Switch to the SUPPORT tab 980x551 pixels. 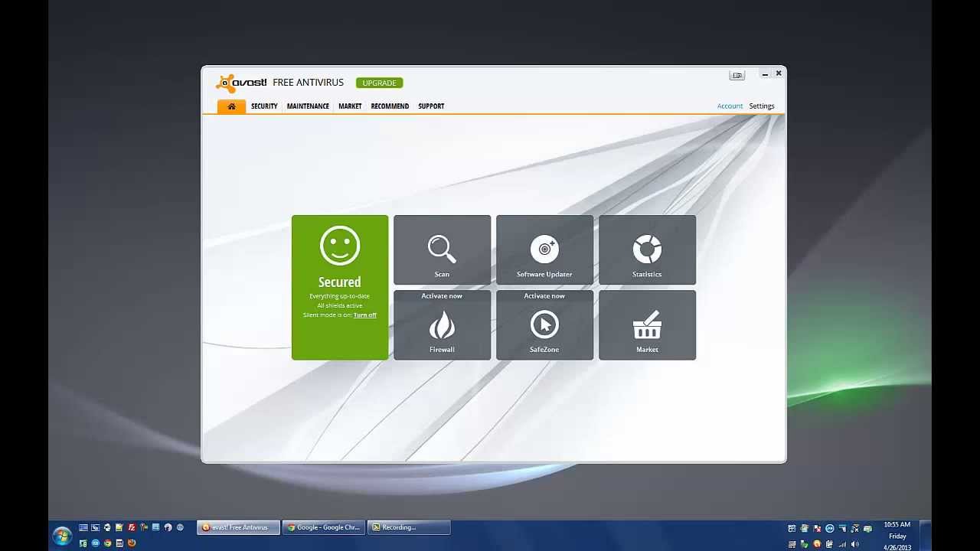tap(431, 106)
